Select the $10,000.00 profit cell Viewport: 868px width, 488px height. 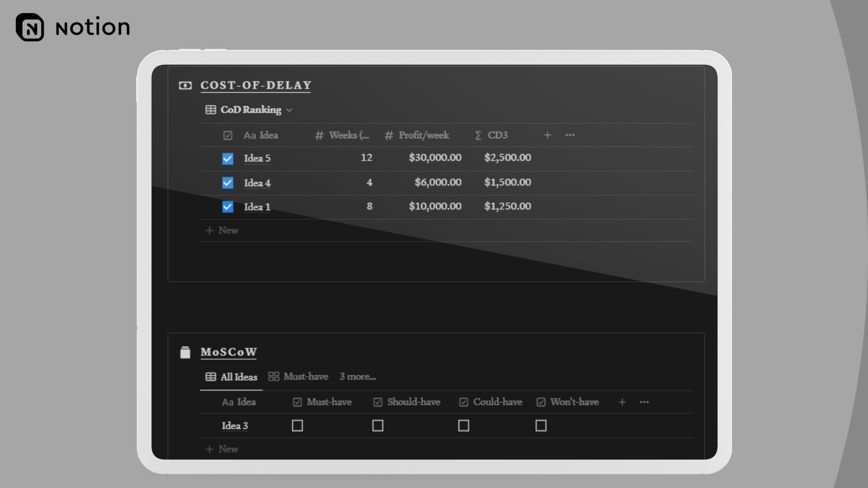coord(435,206)
